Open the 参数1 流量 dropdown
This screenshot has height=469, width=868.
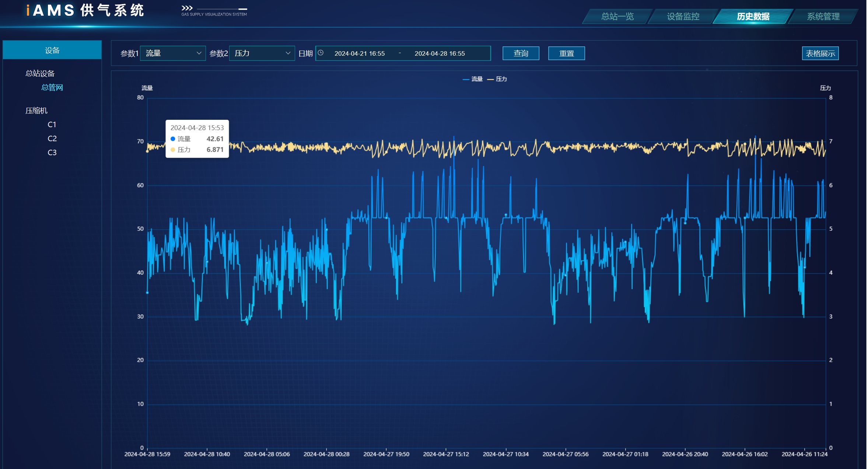173,53
